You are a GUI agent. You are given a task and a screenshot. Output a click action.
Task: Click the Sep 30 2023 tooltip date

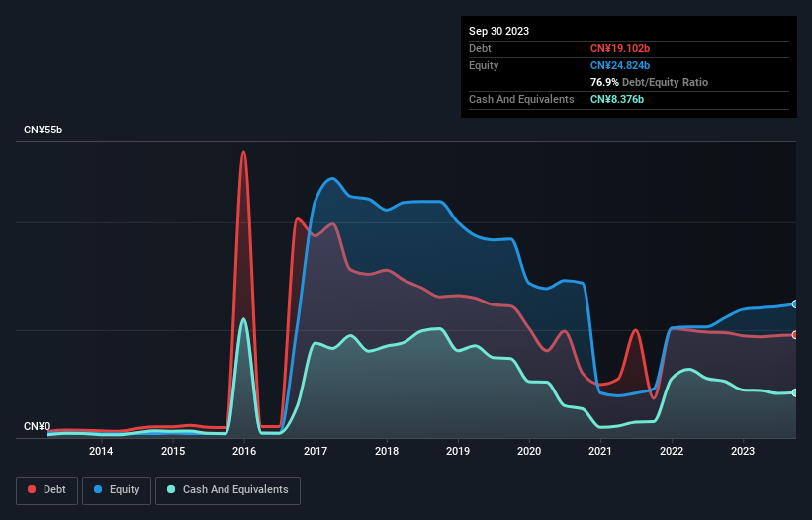(x=498, y=31)
